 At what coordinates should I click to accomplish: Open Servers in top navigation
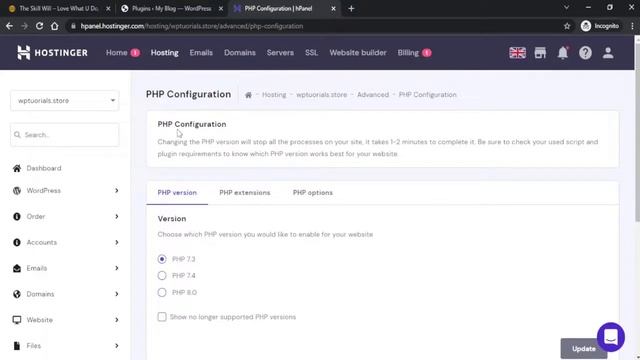click(x=280, y=53)
